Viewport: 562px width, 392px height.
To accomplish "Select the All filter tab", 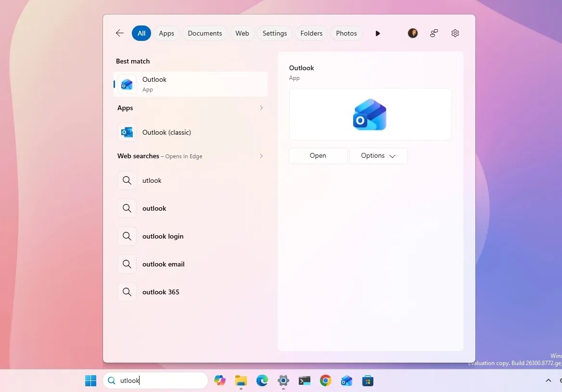I will [141, 33].
